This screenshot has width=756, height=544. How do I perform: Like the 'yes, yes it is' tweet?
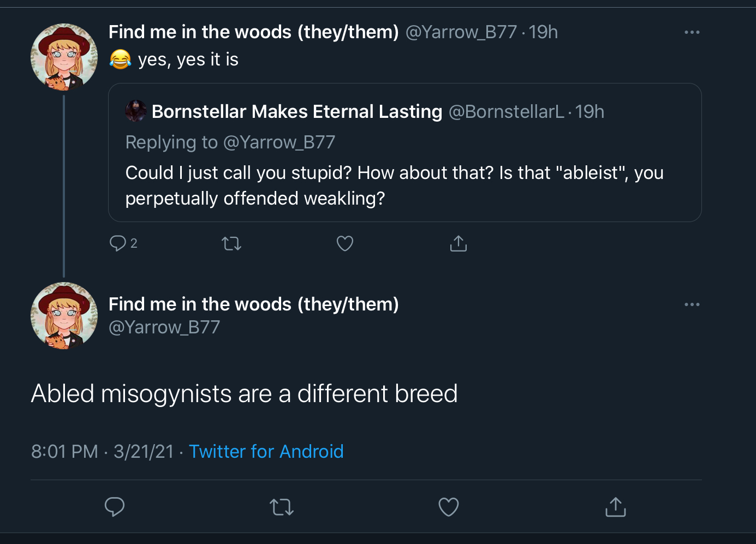(345, 243)
